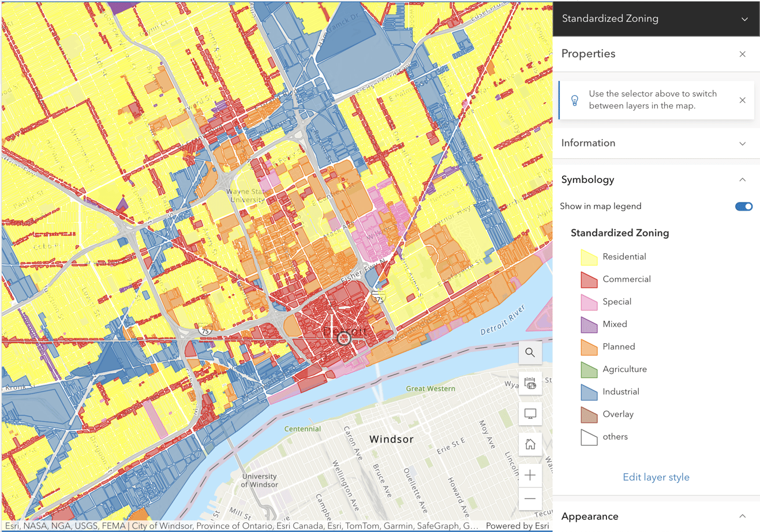Collapse the Standardized Zoning layer selector
The height and width of the screenshot is (532, 760).
744,18
